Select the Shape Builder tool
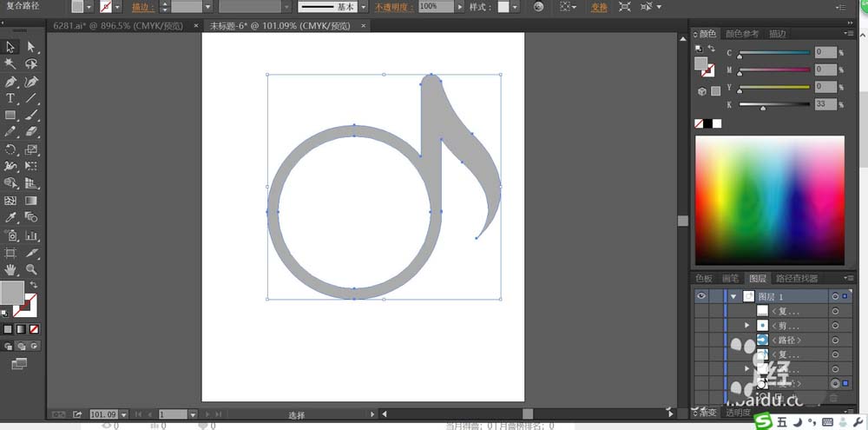 pos(10,183)
